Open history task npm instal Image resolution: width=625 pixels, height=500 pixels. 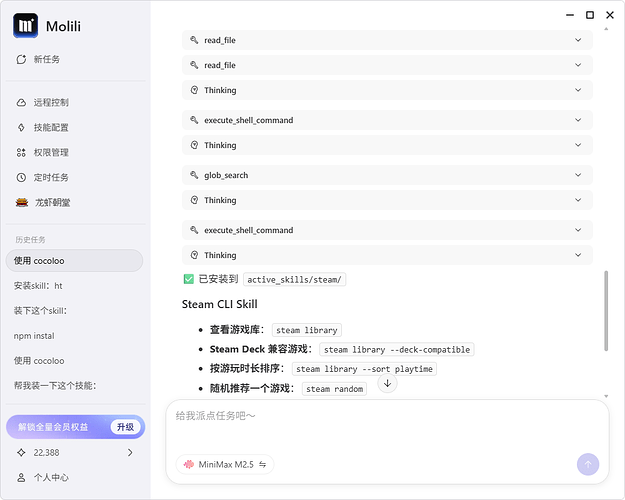[x=34, y=336]
